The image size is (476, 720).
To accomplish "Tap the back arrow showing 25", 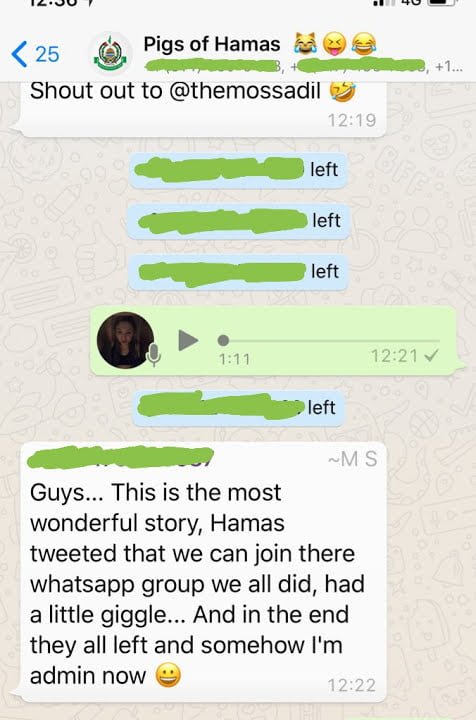I will point(35,54).
